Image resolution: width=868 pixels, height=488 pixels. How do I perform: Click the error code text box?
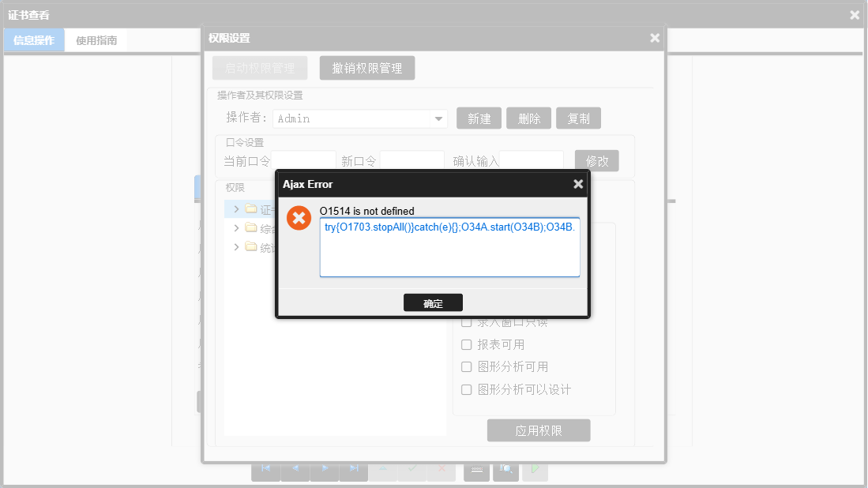(449, 247)
